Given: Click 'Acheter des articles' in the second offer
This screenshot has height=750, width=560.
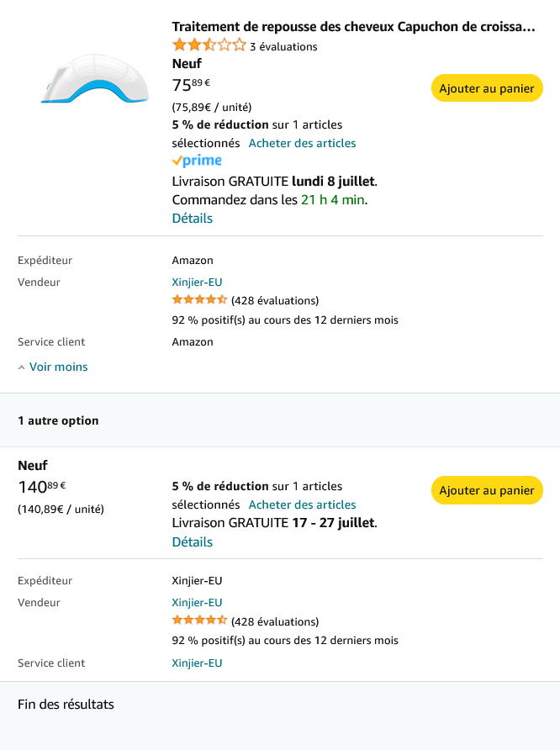Looking at the screenshot, I should [x=302, y=504].
